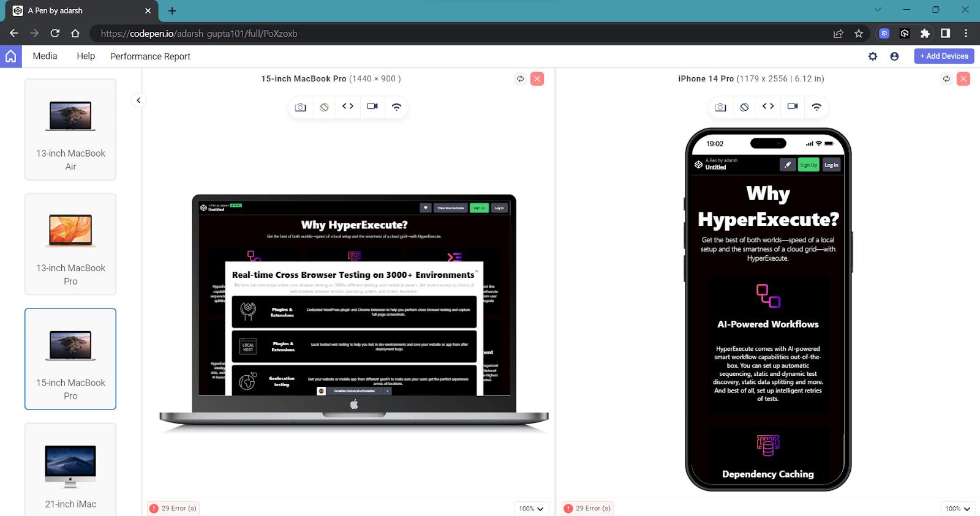Click Sign Up in the iPhone preview
Image resolution: width=980 pixels, height=516 pixels.
(x=809, y=165)
